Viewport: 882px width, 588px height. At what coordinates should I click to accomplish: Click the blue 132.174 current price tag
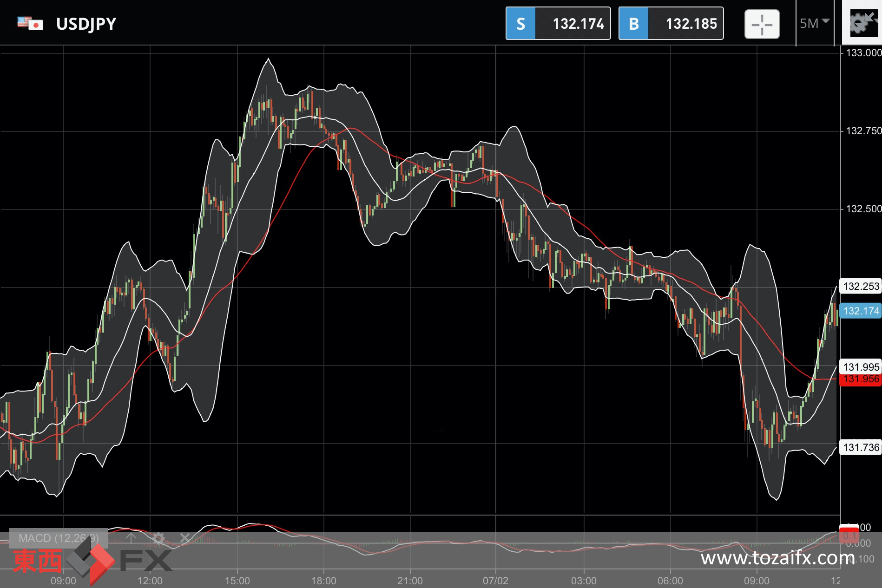[x=861, y=311]
